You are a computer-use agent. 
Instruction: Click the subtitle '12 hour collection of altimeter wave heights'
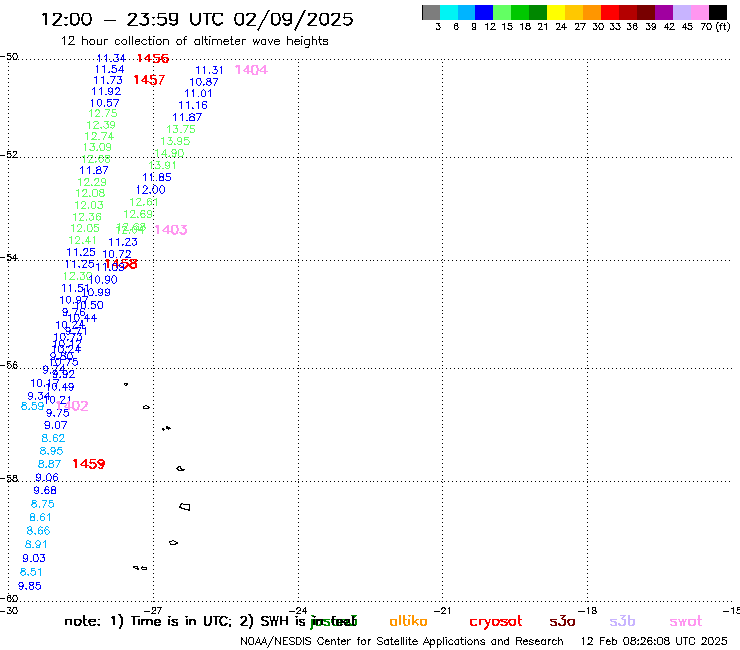195,41
